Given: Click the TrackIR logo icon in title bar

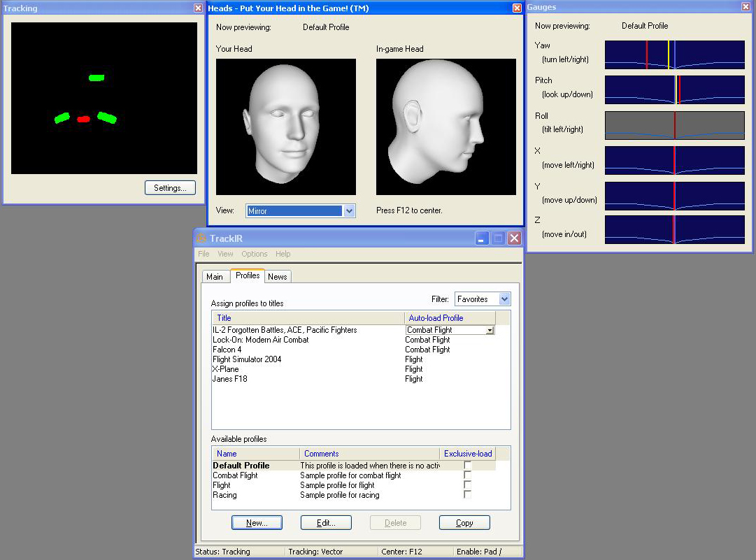Looking at the screenshot, I should [x=201, y=238].
